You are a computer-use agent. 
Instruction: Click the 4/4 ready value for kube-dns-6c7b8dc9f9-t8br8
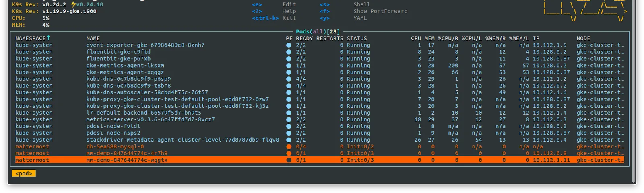tap(301, 86)
